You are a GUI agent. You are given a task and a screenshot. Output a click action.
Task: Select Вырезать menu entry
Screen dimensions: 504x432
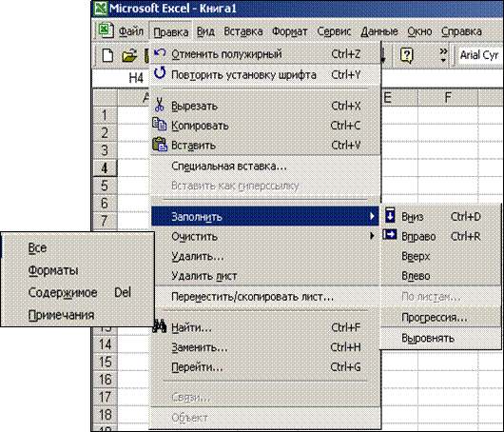[265, 106]
